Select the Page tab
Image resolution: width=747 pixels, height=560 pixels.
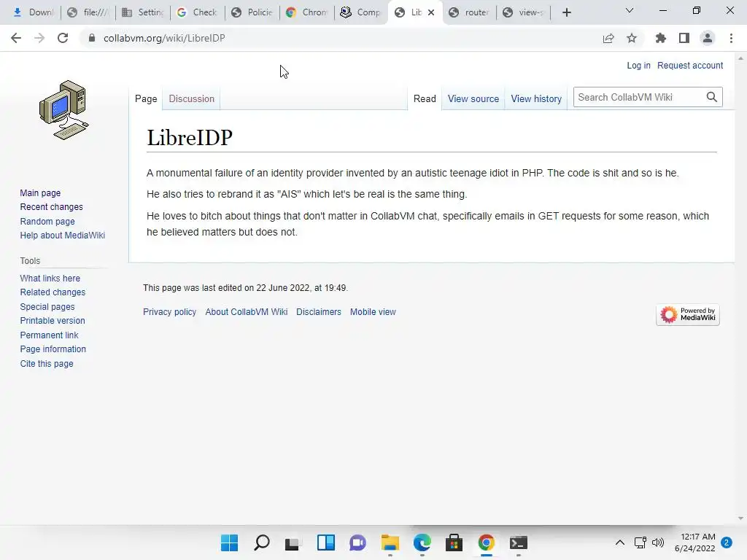pyautogui.click(x=146, y=98)
